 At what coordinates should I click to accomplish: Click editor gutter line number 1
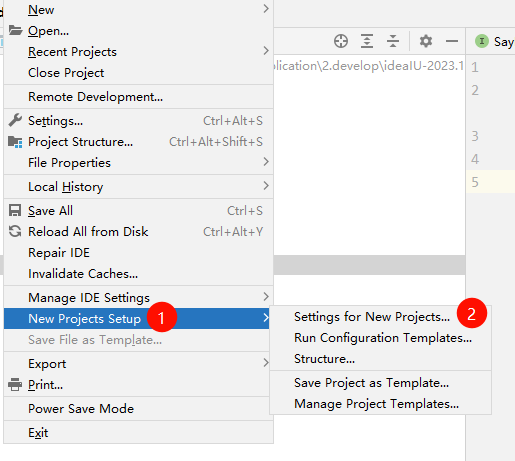pyautogui.click(x=475, y=67)
